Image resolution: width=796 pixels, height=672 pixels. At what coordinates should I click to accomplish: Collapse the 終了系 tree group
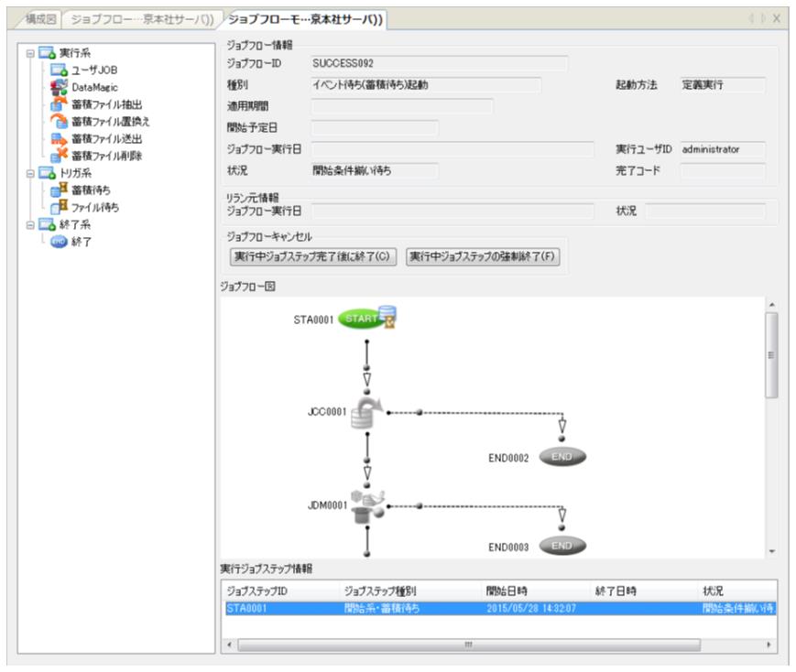[30, 224]
